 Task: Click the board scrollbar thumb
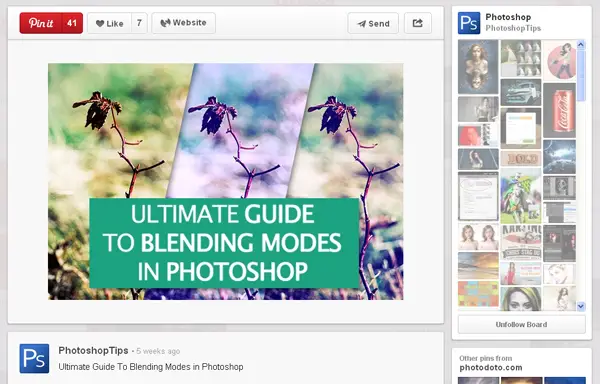tap(581, 75)
